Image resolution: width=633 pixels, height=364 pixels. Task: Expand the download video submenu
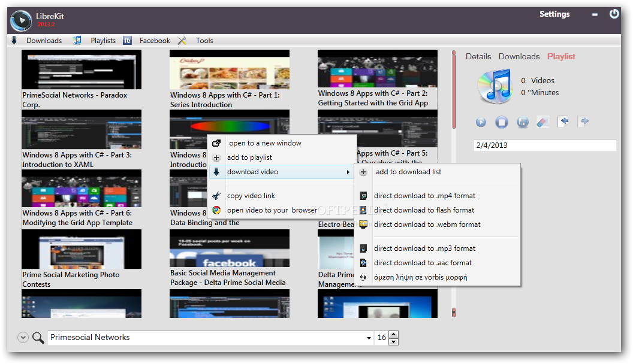(282, 172)
